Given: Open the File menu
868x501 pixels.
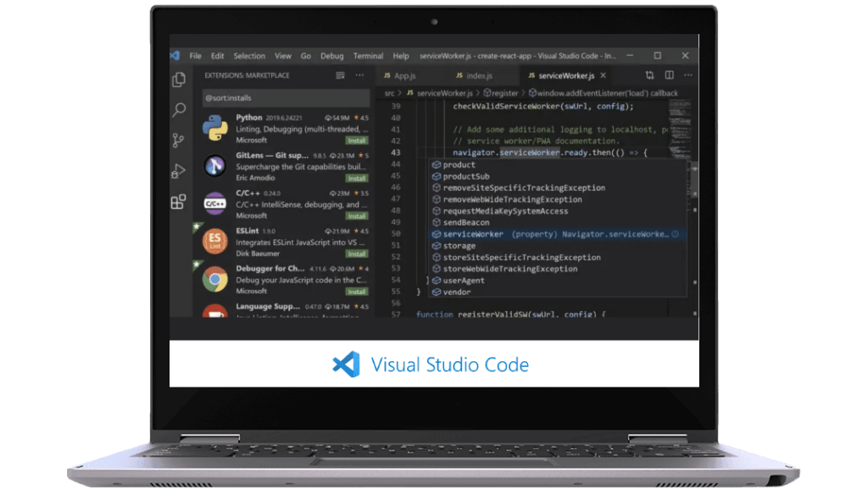Looking at the screenshot, I should 196,56.
